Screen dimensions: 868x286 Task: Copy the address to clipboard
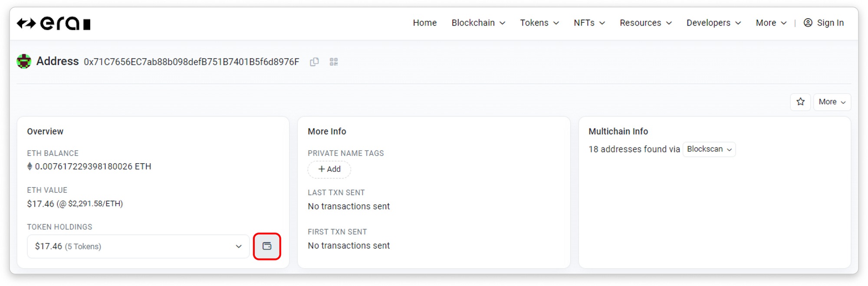[314, 62]
